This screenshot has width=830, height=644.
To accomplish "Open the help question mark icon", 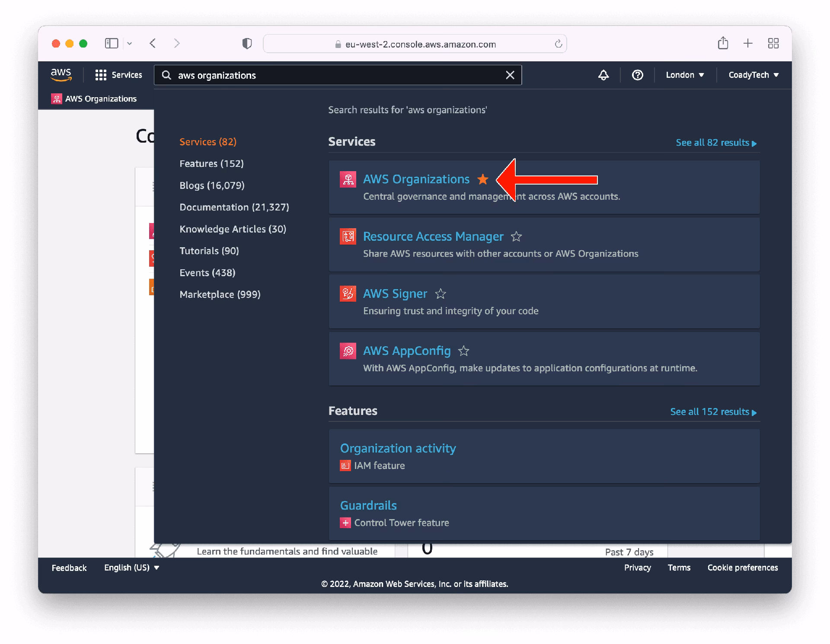I will [x=637, y=75].
